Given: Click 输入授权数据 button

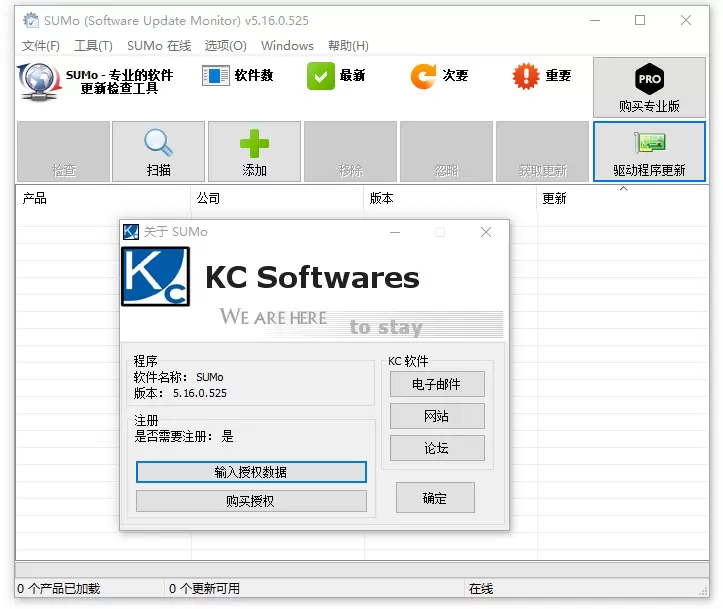Looking at the screenshot, I should (251, 472).
